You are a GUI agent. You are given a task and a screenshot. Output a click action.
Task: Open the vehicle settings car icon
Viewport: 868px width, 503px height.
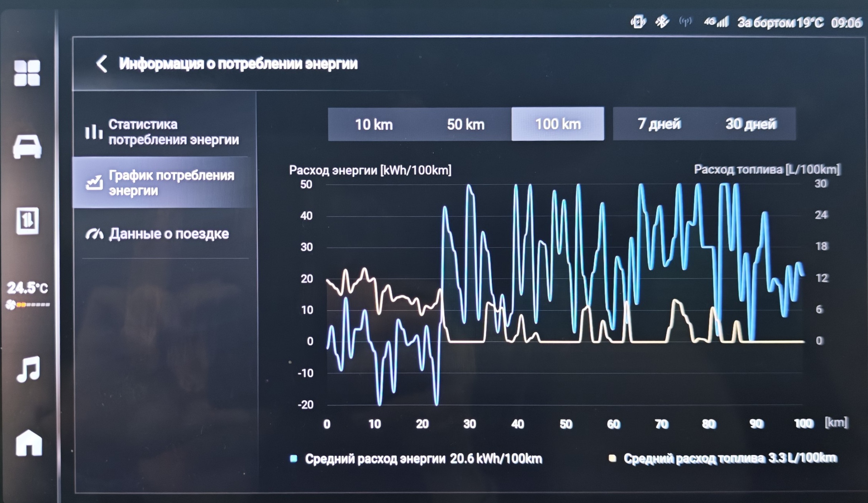coord(27,146)
